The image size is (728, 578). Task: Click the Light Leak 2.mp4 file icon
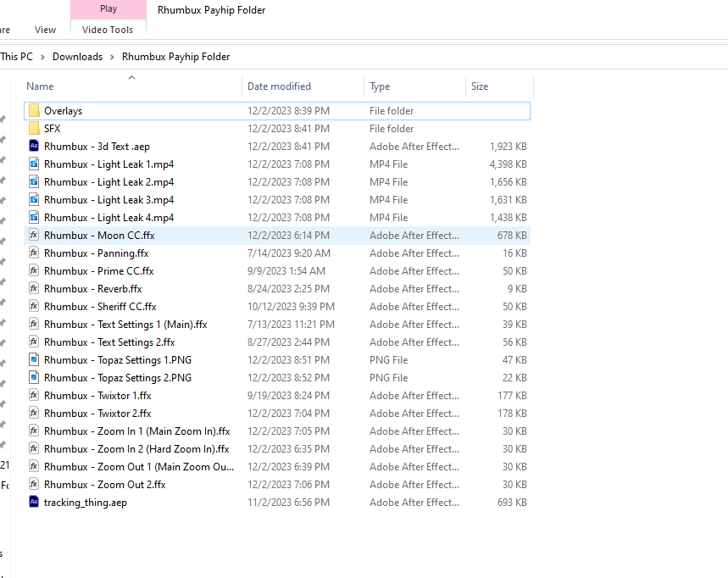point(34,181)
